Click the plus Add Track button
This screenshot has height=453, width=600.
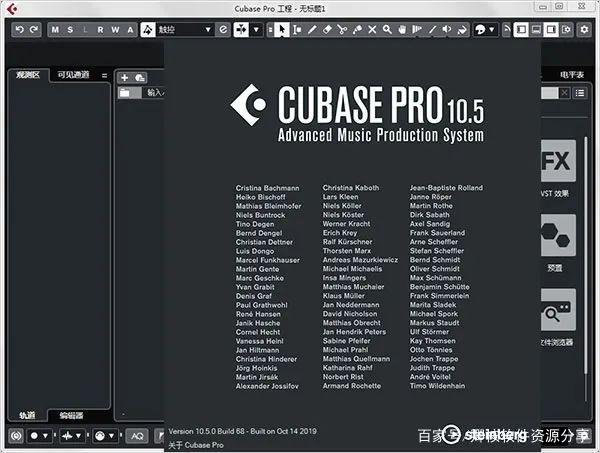124,78
